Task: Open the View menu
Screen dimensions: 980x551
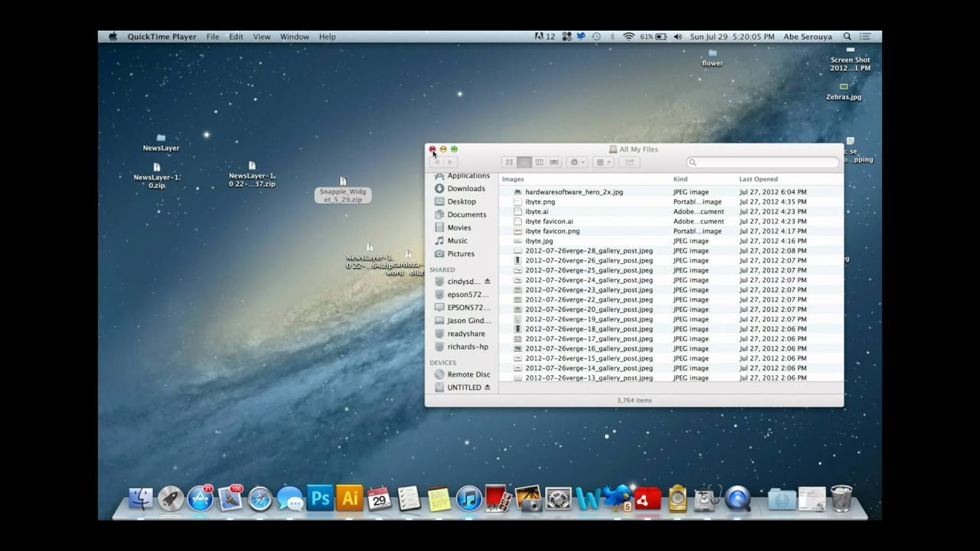Action: [262, 37]
